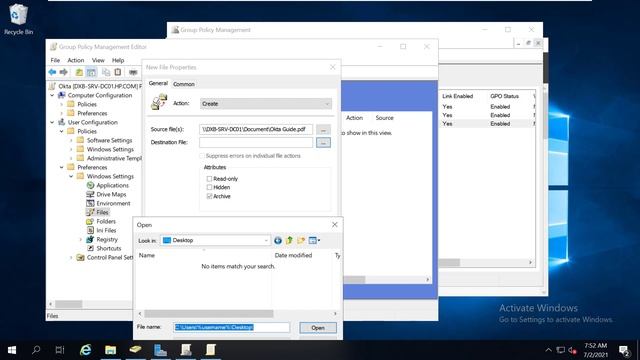Click the Destination File input field

click(x=256, y=142)
